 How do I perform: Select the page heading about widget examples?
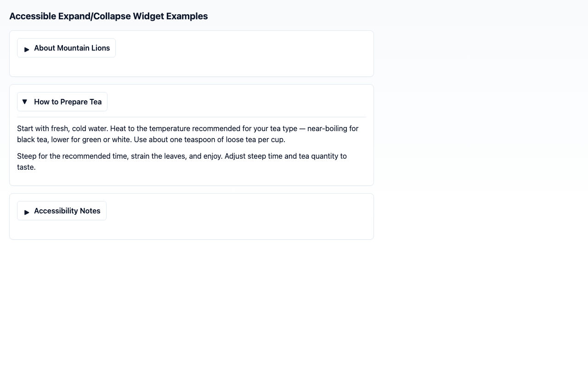109,16
